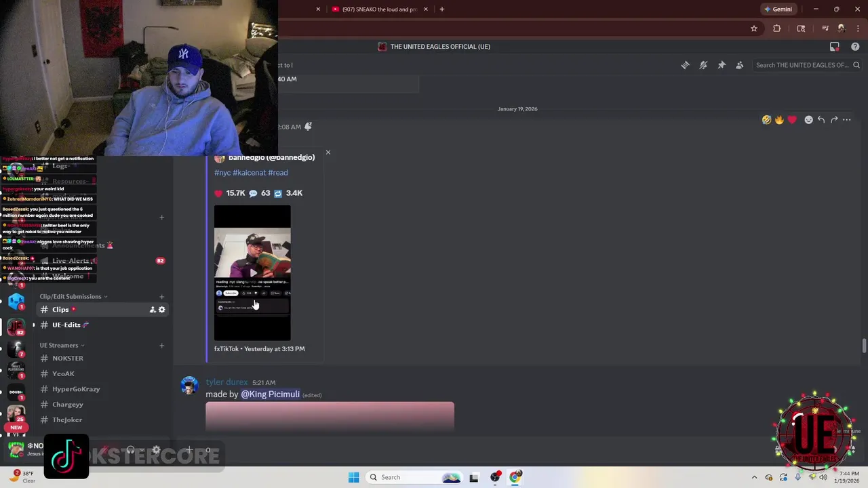Image resolution: width=868 pixels, height=488 pixels.
Task: Select server with 82 badge
Action: (16, 326)
